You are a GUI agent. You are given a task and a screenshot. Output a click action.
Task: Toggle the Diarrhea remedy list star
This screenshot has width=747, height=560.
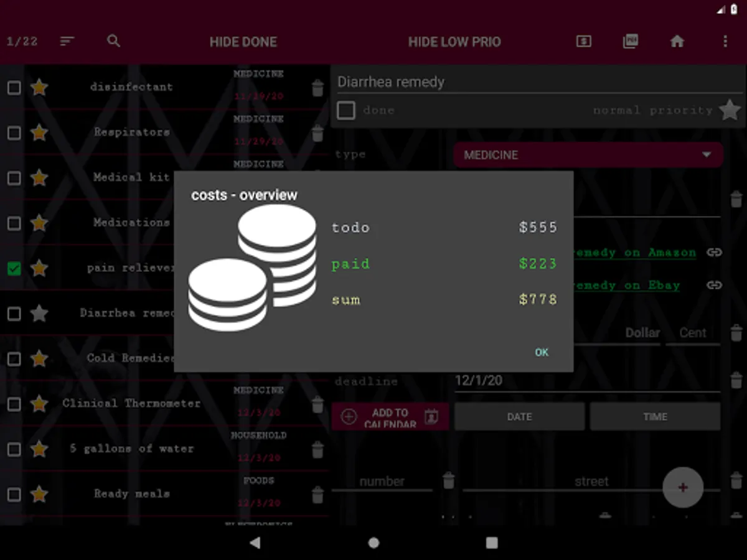[x=39, y=312]
